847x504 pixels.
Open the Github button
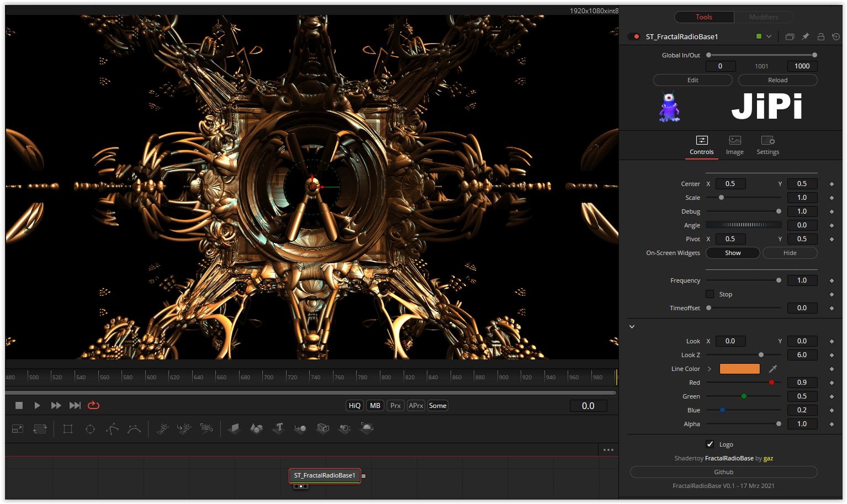click(724, 472)
